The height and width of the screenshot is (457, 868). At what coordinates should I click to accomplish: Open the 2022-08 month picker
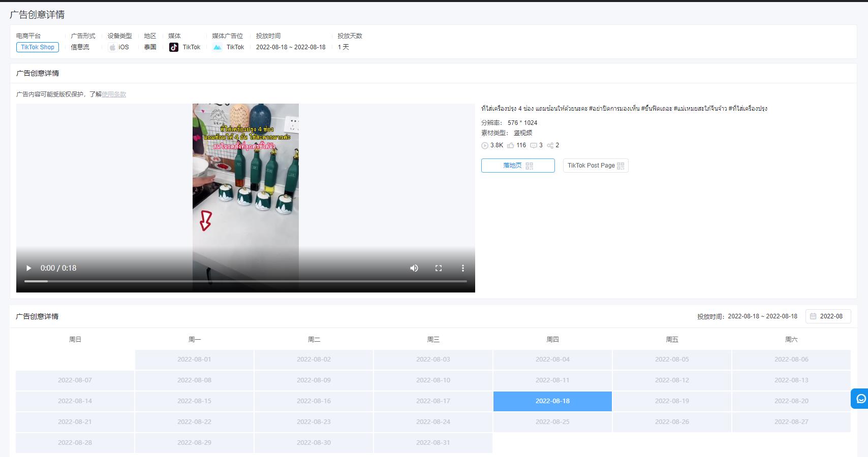(828, 316)
